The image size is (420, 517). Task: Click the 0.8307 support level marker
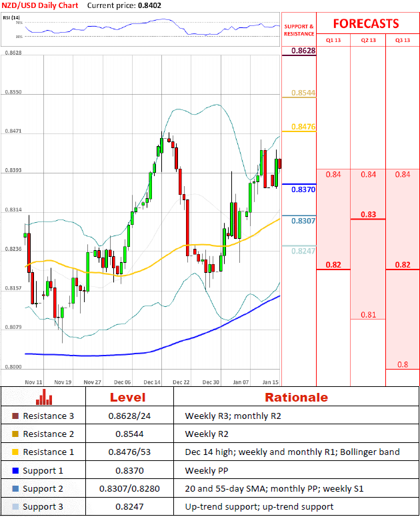coord(303,221)
